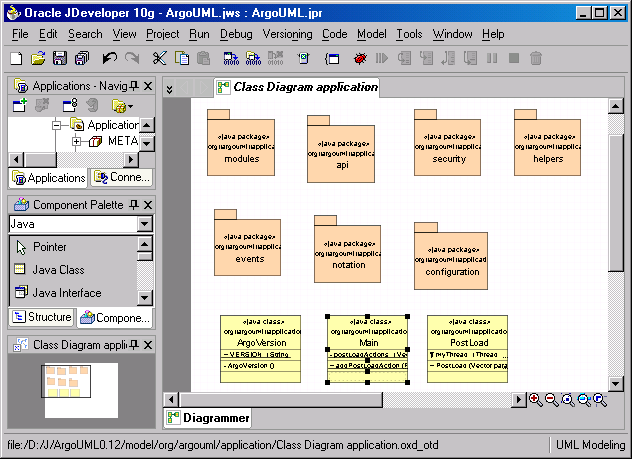
Task: Click the Make project toolbar icon
Action: (231, 58)
